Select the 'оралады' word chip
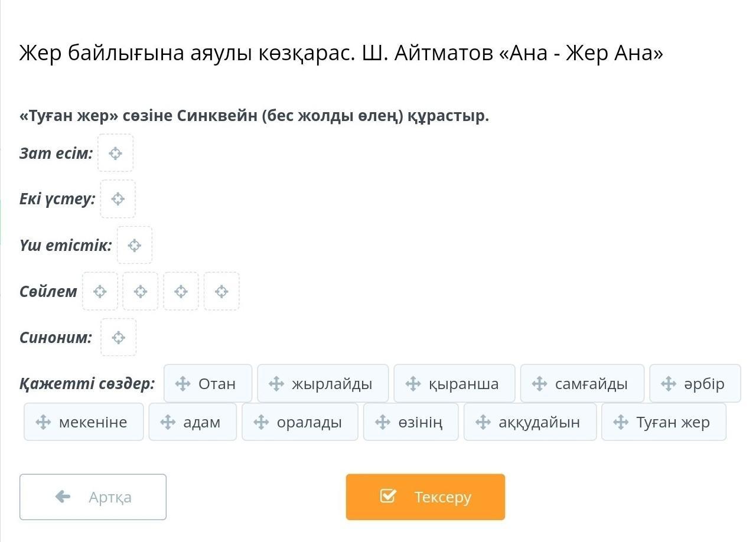 click(300, 422)
